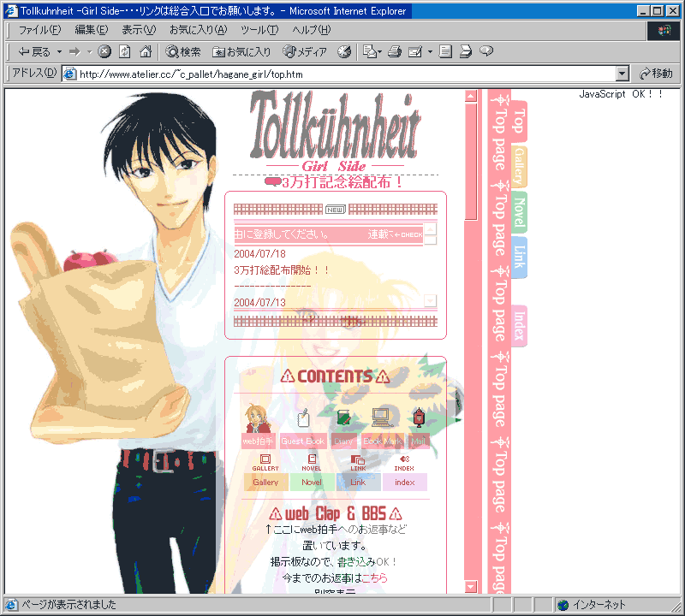Click the 3万打記念絵配布！ announcement heading
This screenshot has height=616, width=685.
[x=334, y=182]
